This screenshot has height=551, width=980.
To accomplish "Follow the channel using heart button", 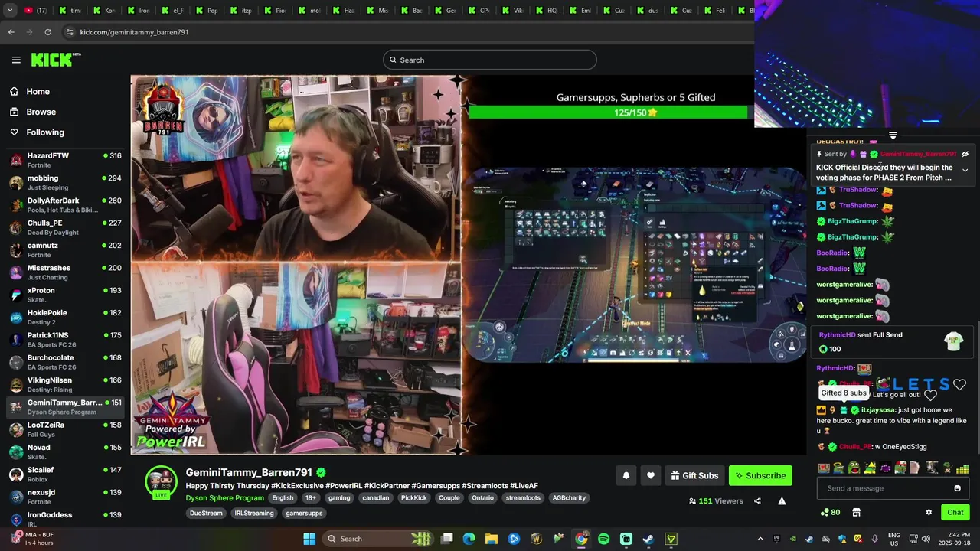I will point(650,476).
